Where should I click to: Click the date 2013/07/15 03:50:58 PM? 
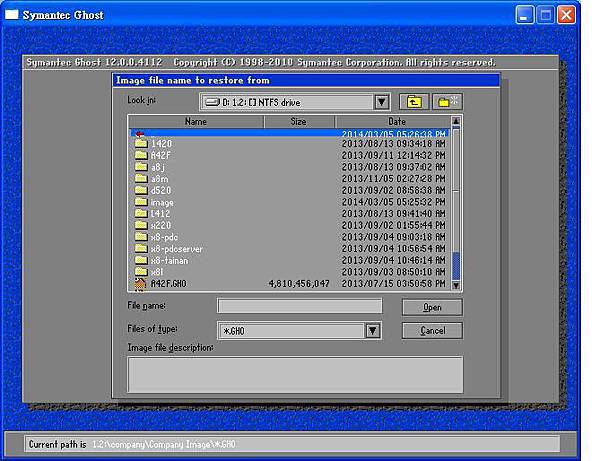[393, 284]
